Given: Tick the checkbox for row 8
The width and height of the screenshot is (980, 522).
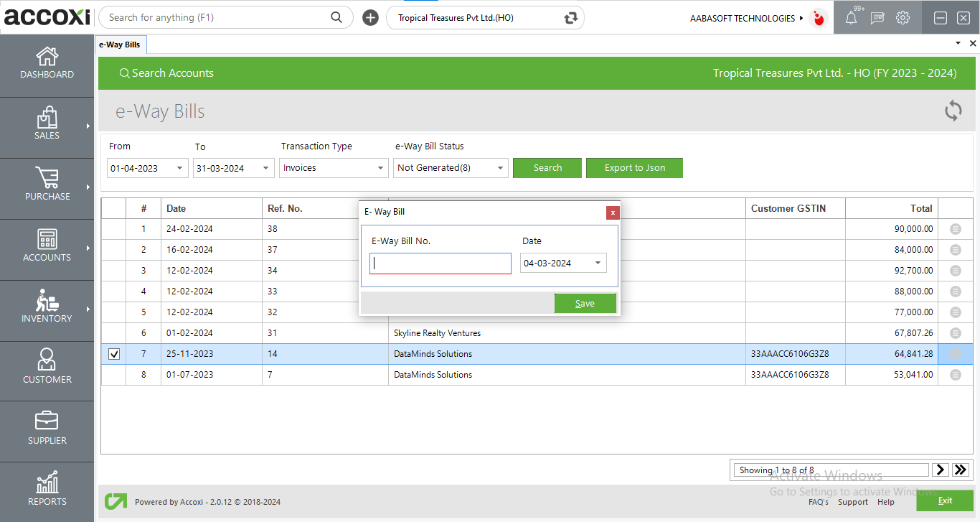Looking at the screenshot, I should tap(114, 375).
